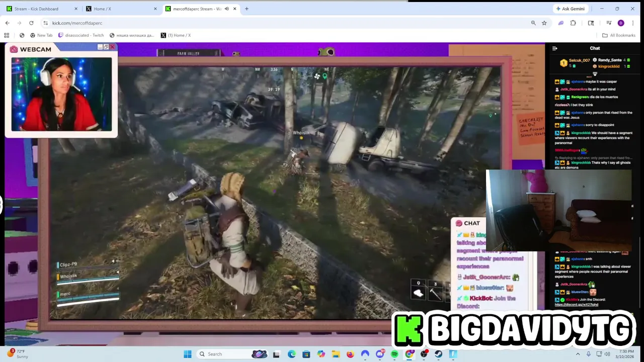Close the Stream - Kick Dashboard tab
This screenshot has height=362, width=644.
pos(76,9)
